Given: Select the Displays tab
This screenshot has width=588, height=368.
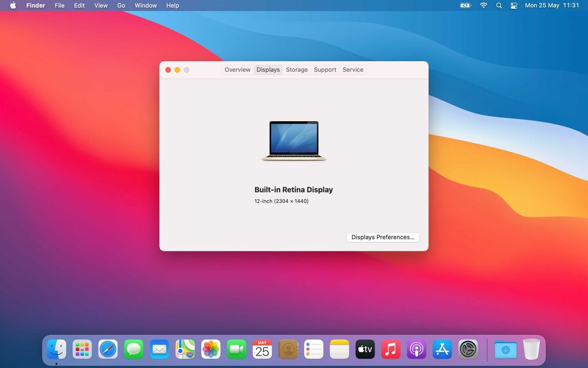Looking at the screenshot, I should click(268, 70).
